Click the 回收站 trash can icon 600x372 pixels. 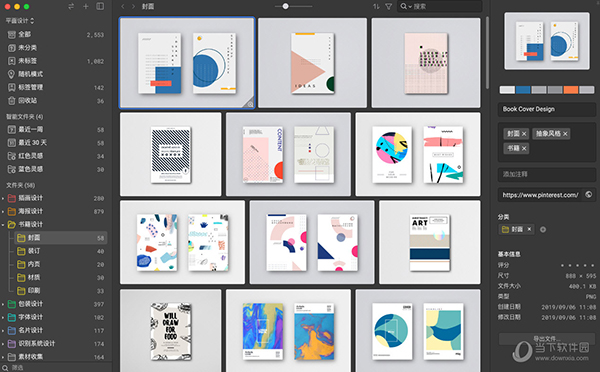tap(12, 101)
